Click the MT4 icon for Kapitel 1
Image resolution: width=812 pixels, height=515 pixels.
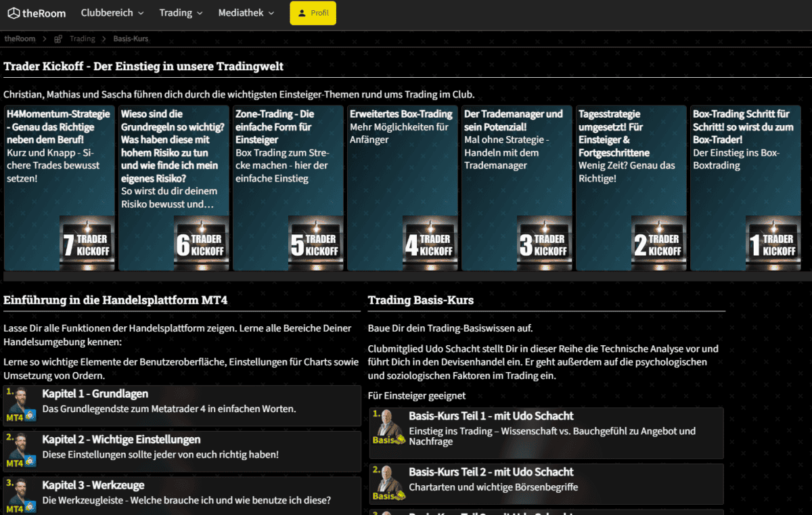(20, 405)
